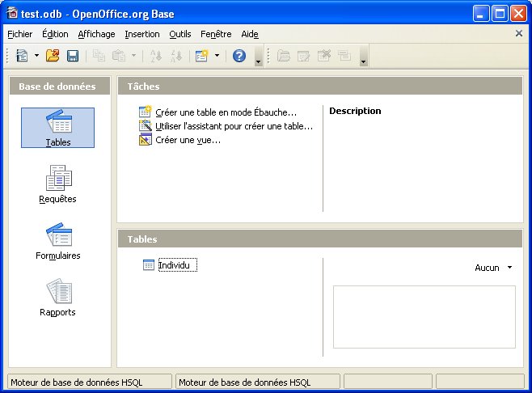Close the OpenOffice.org Base window

click(x=519, y=14)
